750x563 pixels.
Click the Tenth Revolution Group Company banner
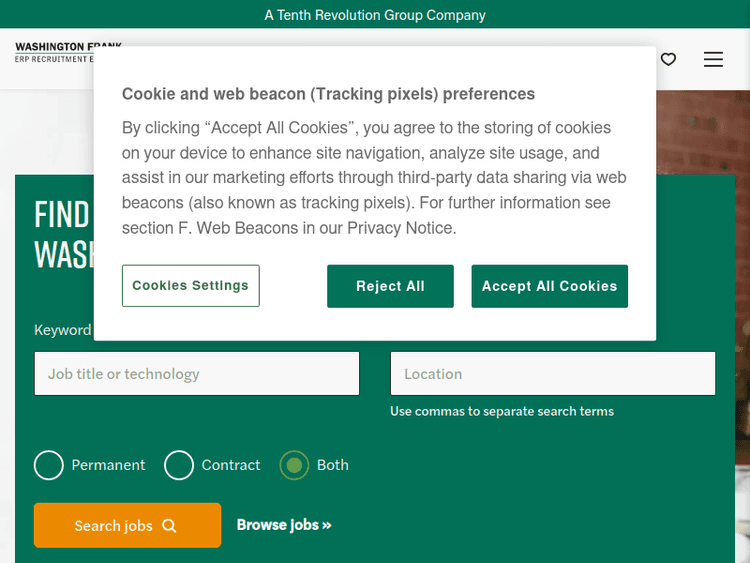tap(375, 15)
